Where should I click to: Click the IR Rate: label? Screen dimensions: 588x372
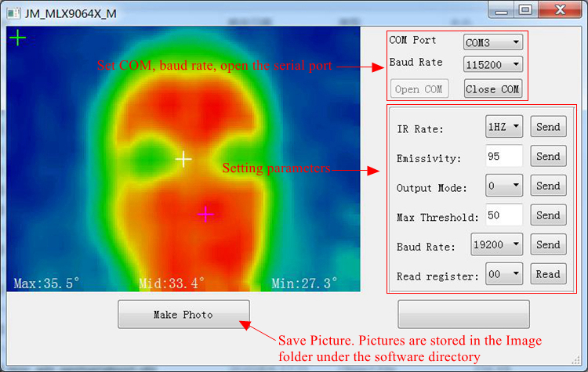(x=420, y=129)
